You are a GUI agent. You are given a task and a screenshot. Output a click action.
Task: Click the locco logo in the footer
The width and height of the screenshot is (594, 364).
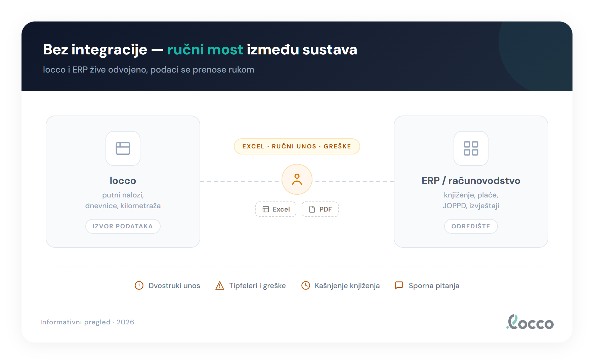[530, 322]
